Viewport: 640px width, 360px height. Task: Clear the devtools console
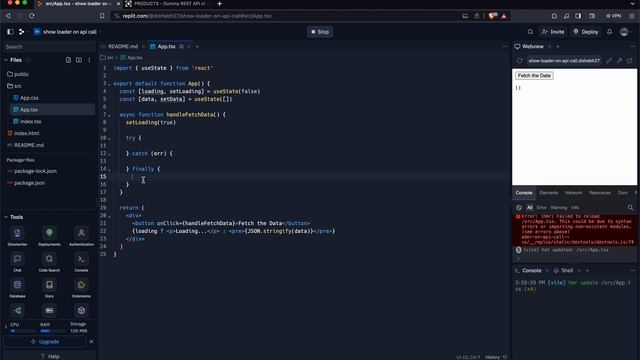[519, 207]
